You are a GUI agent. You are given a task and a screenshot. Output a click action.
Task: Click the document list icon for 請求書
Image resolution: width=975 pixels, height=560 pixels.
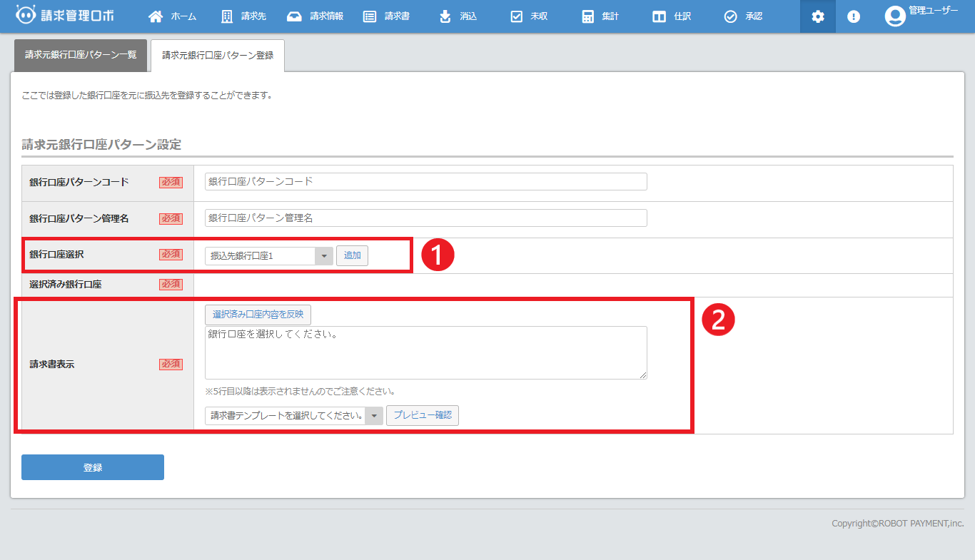pos(370,16)
